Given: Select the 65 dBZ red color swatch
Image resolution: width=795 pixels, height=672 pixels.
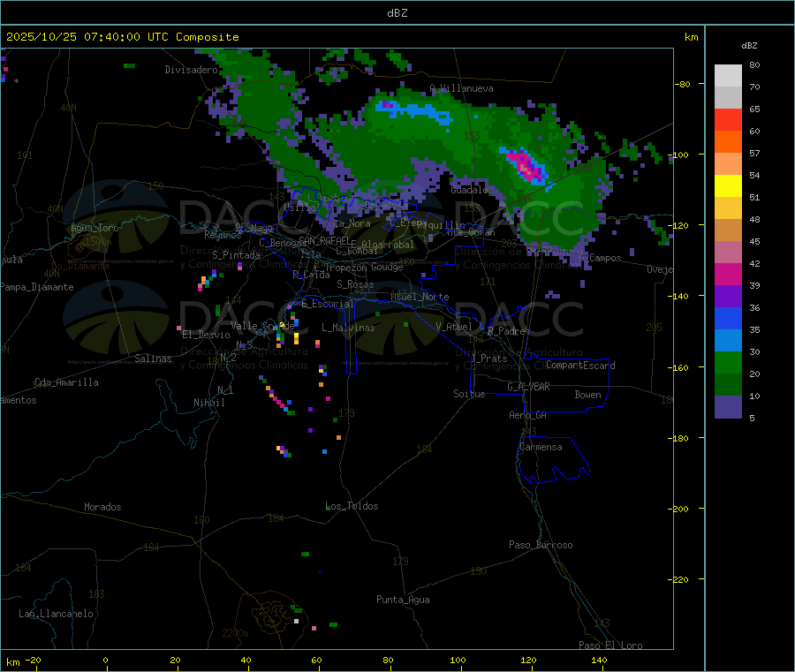Looking at the screenshot, I should pos(728,119).
